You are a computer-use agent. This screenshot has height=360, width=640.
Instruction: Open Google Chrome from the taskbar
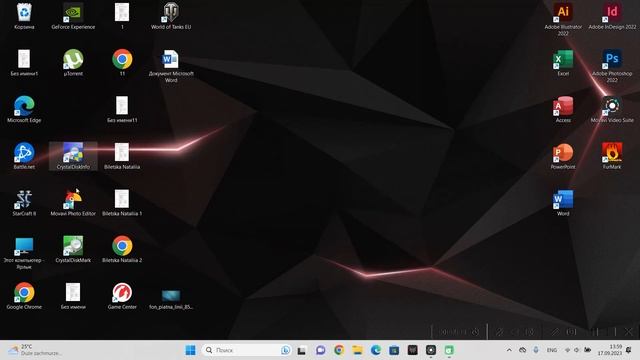(x=339, y=350)
